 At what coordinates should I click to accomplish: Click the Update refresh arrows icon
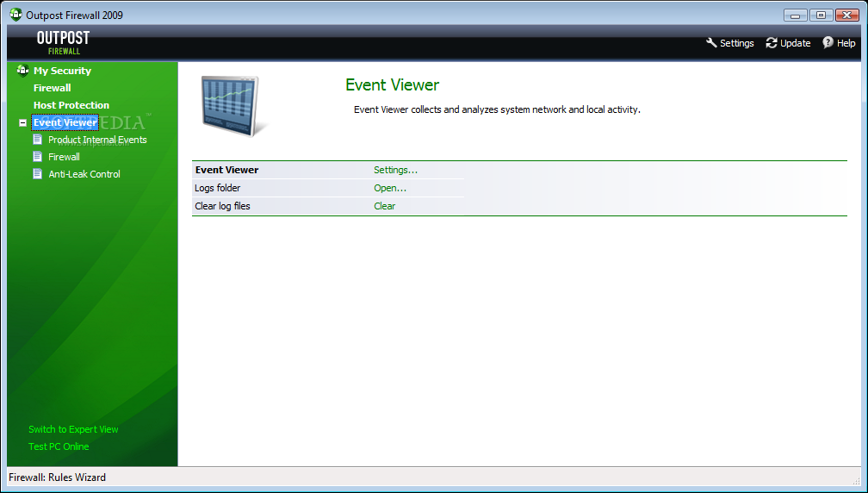click(x=772, y=42)
